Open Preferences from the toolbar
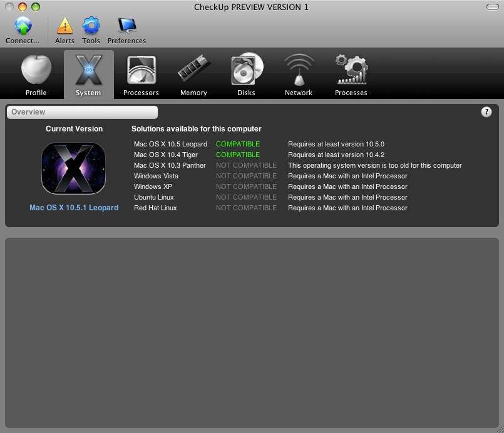Screen dimensions: 504x433 (127, 31)
